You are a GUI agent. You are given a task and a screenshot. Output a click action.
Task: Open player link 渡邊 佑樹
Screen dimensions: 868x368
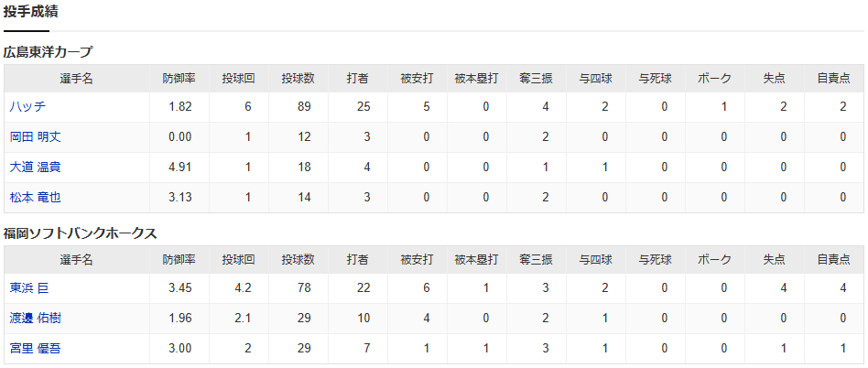pos(36,319)
